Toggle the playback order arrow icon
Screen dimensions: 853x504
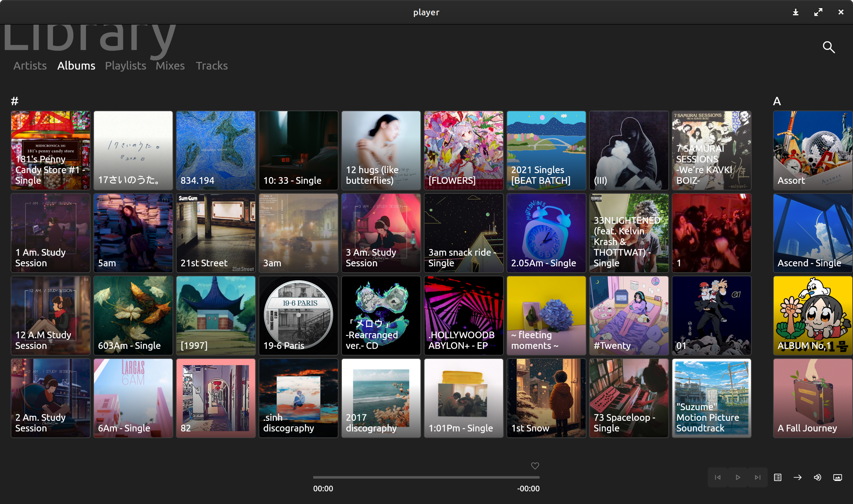[x=798, y=477]
